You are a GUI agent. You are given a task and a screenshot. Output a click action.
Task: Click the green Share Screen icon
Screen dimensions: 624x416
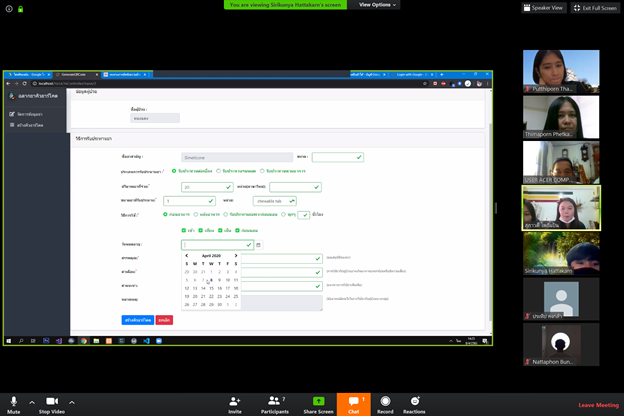point(318,402)
